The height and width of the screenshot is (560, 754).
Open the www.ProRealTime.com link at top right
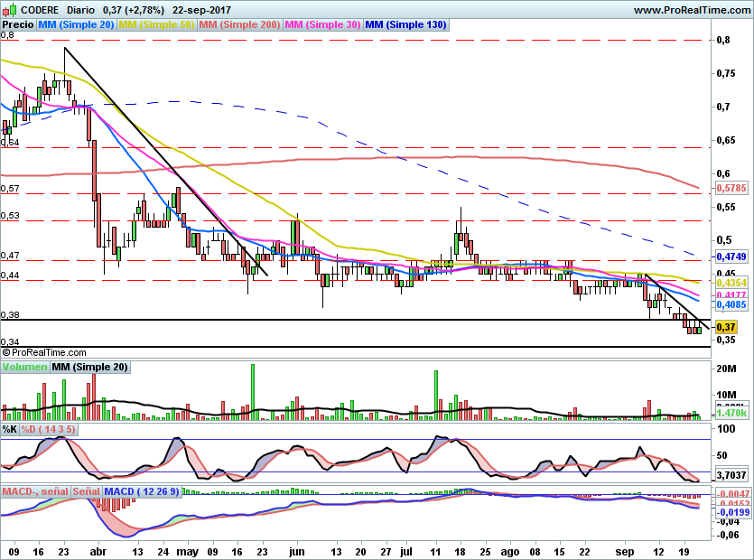[x=691, y=10]
